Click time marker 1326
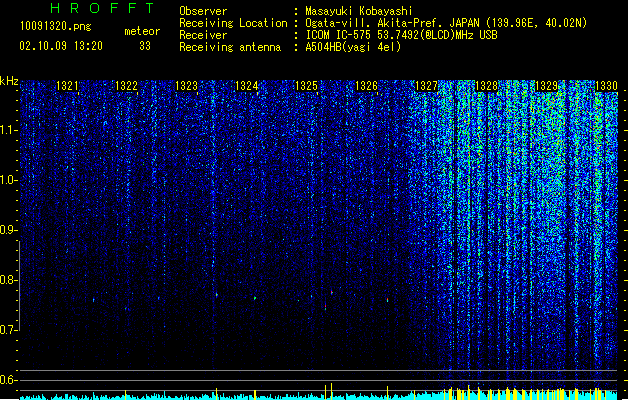This screenshot has width=629, height=400. pos(366,86)
